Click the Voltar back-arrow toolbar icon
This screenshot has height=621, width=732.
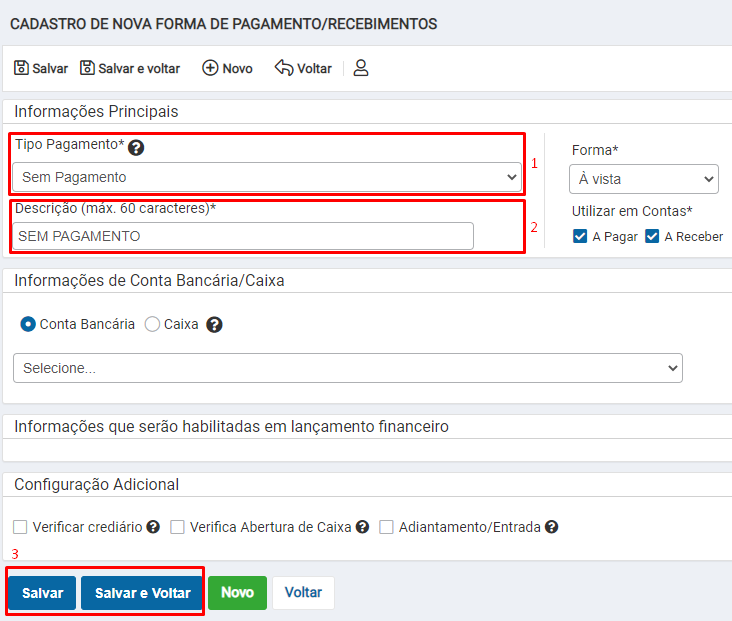click(x=284, y=68)
